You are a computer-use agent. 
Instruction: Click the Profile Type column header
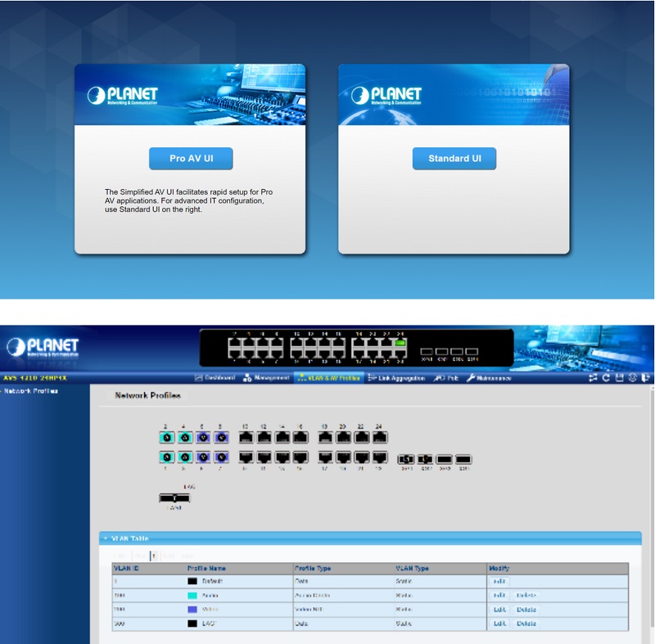313,568
